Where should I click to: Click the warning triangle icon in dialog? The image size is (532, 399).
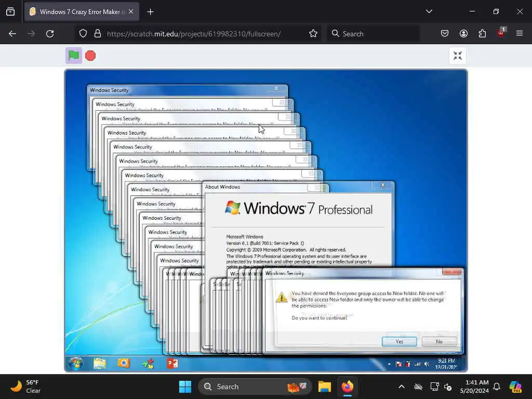(282, 297)
